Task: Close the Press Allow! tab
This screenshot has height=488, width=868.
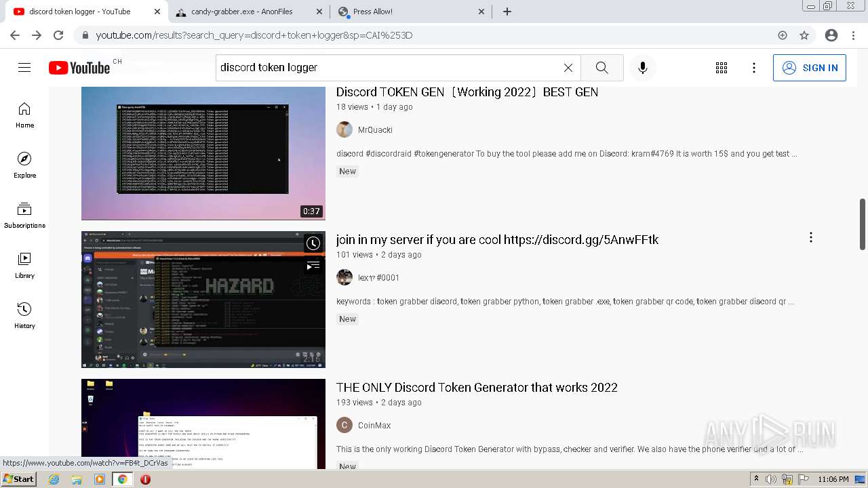Action: click(x=481, y=12)
